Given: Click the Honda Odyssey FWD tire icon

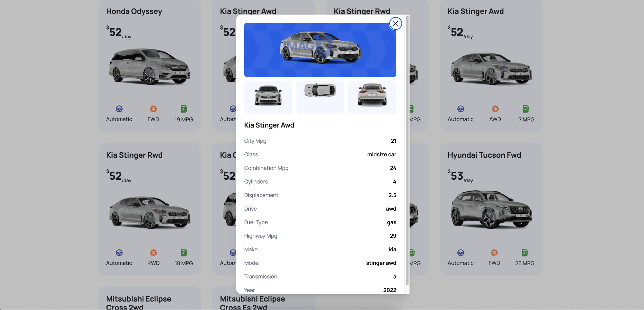Looking at the screenshot, I should [153, 109].
